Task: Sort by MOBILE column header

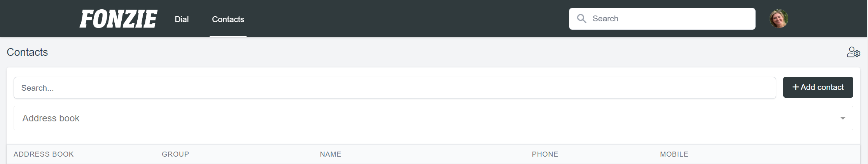Action: point(674,154)
